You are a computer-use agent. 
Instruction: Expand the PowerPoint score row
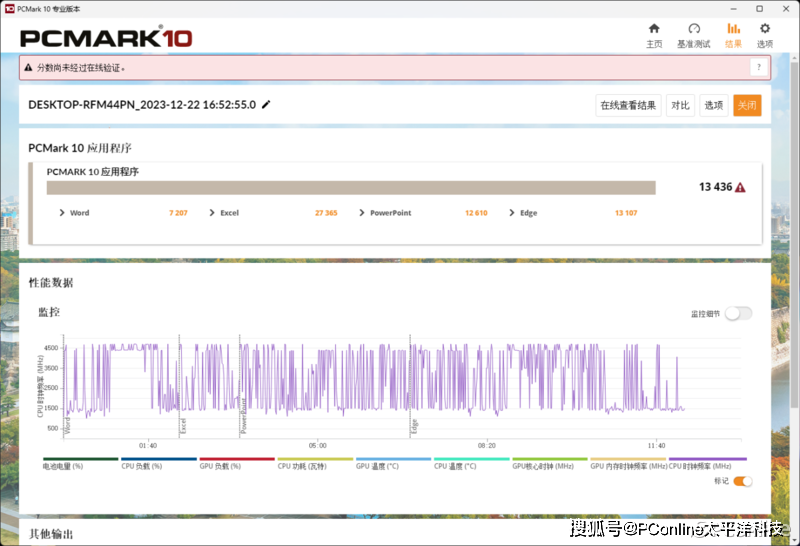[x=362, y=213]
